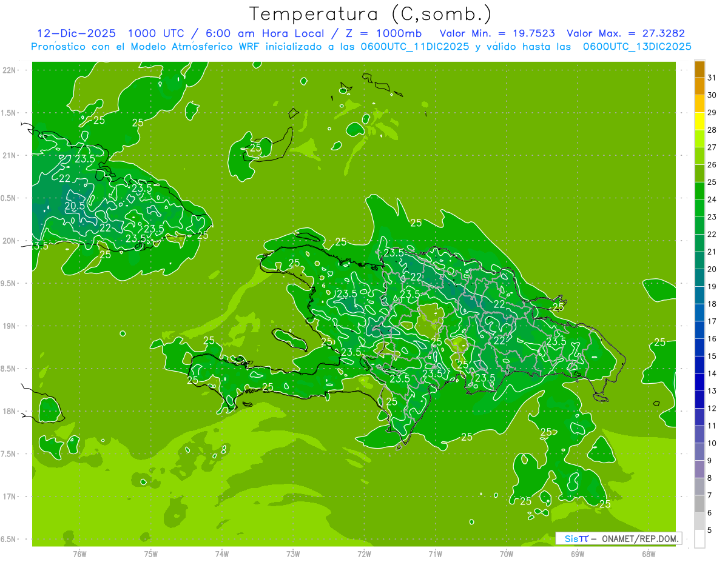Click the "SisTT – ONAMET/REP.DOM." credit box
Viewport: 728px width, 562px height.
618,538
